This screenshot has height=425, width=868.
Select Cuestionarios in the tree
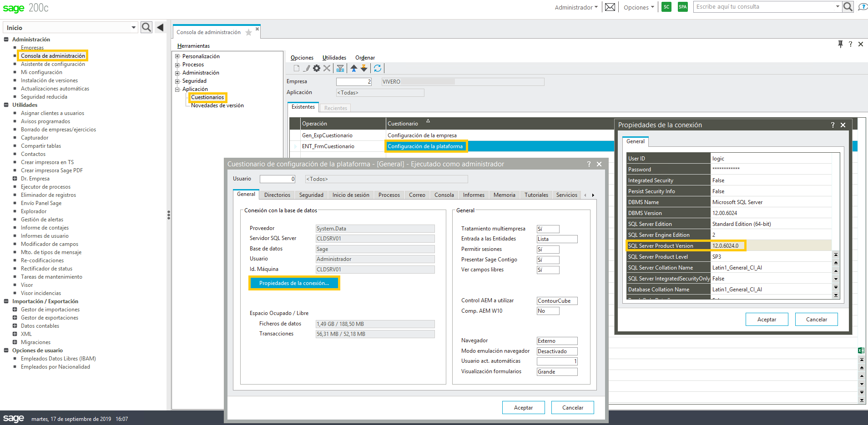pos(207,97)
